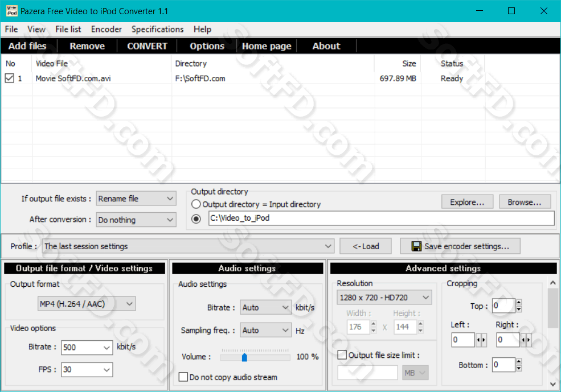
Task: Click the cropping Right value field
Action: pyautogui.click(x=508, y=340)
